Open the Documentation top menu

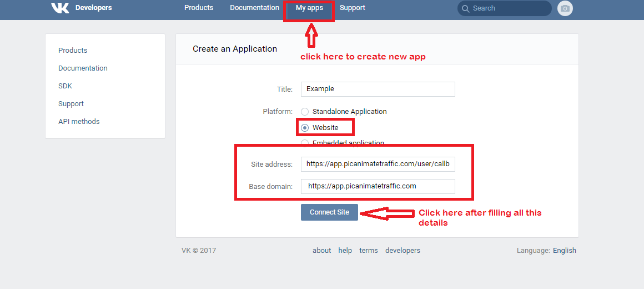(x=255, y=8)
